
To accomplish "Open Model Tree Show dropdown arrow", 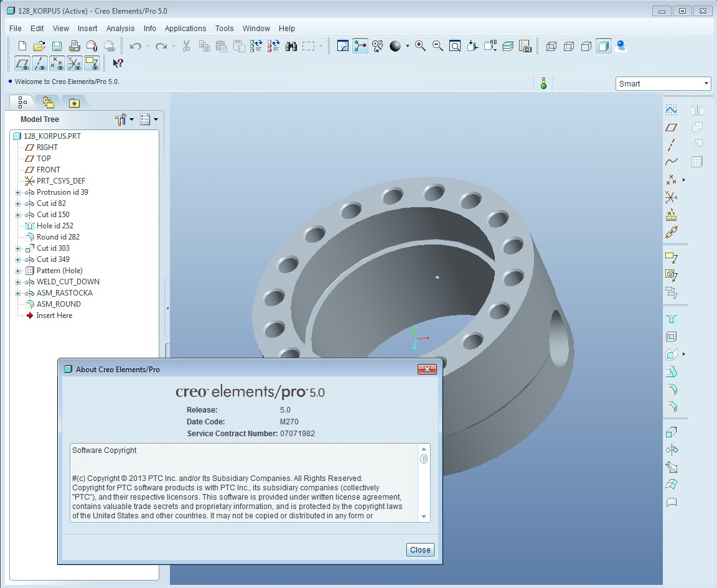I will (x=156, y=119).
